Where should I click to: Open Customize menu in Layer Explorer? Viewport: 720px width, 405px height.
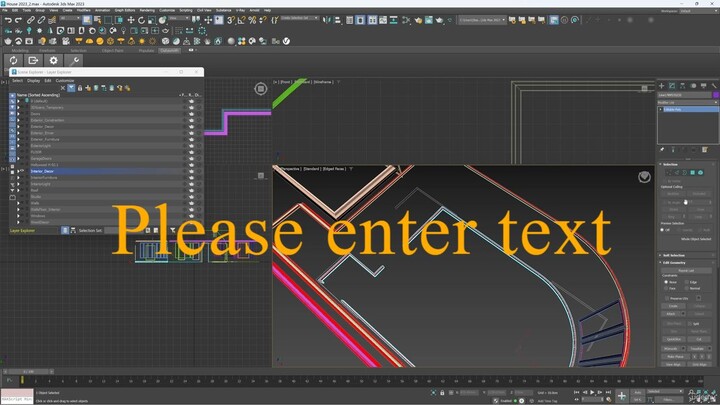click(x=65, y=80)
